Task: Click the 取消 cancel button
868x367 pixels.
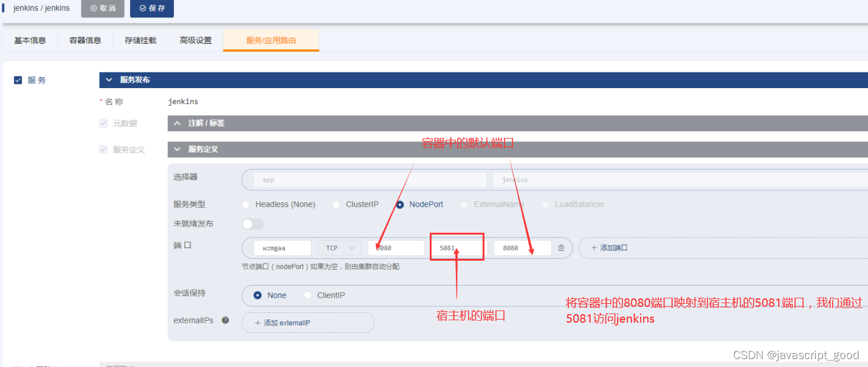Action: pos(103,9)
